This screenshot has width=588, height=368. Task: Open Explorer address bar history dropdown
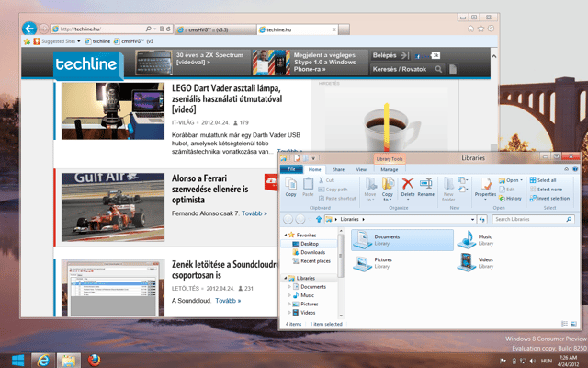click(472, 219)
